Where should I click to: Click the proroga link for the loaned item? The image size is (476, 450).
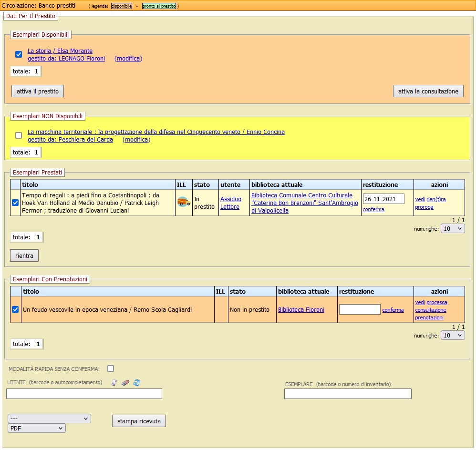click(x=424, y=207)
